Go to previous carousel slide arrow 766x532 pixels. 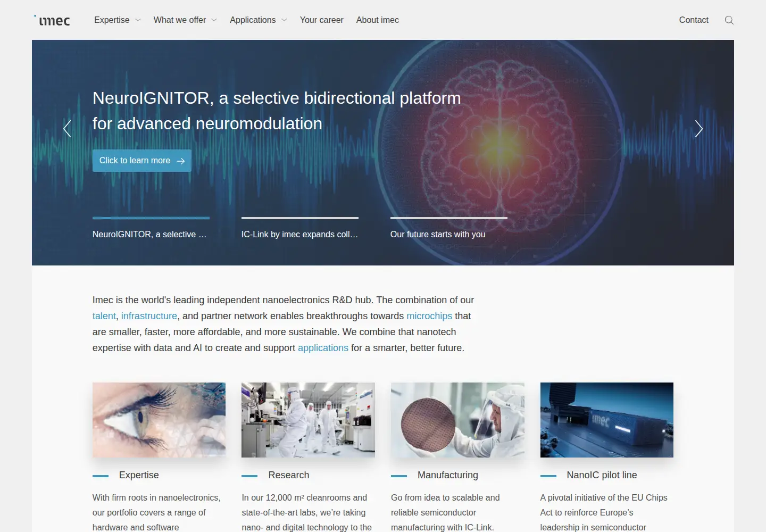pyautogui.click(x=67, y=129)
